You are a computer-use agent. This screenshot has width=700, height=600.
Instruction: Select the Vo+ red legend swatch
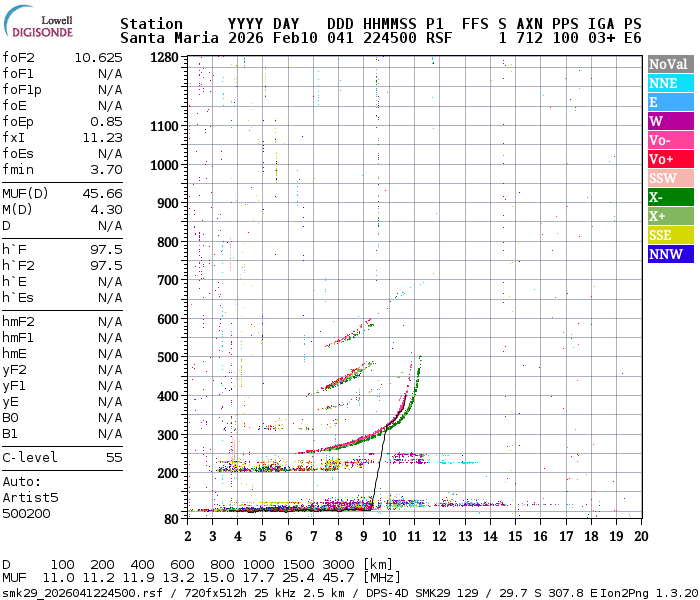click(x=671, y=159)
